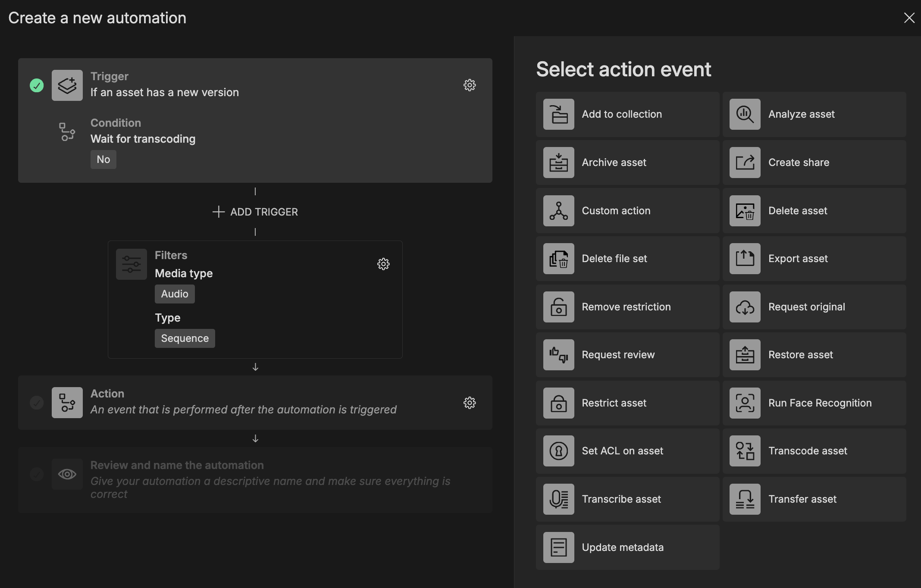Open Trigger settings gear
Screen dimensions: 921x588
tap(470, 85)
